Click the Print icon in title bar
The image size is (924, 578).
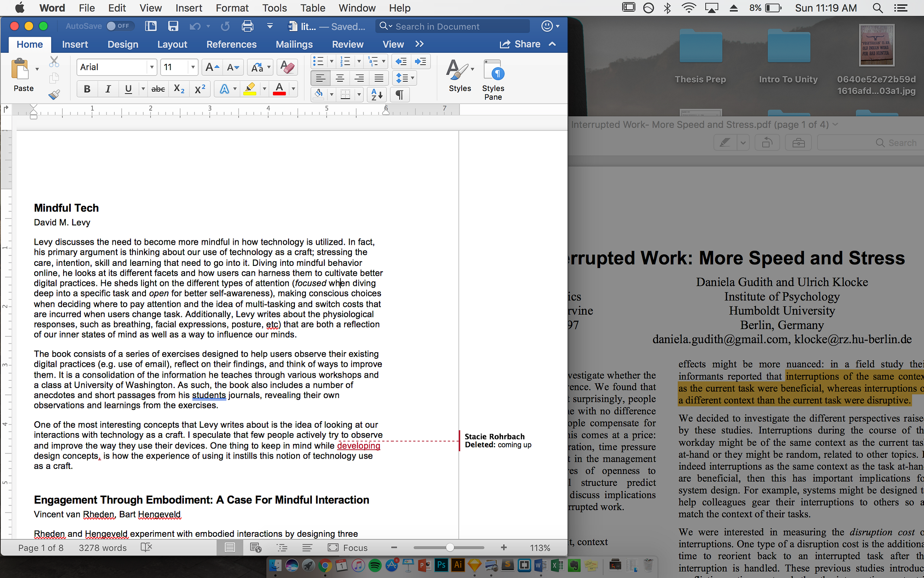247,26
